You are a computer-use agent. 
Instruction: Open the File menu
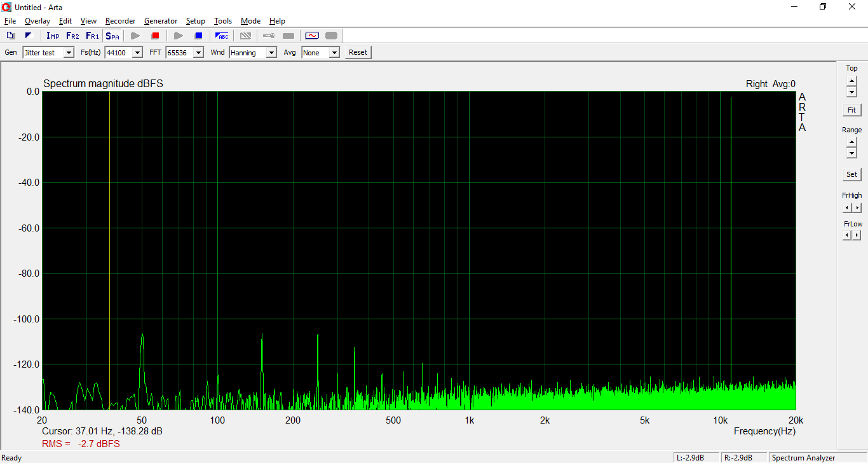tap(10, 21)
